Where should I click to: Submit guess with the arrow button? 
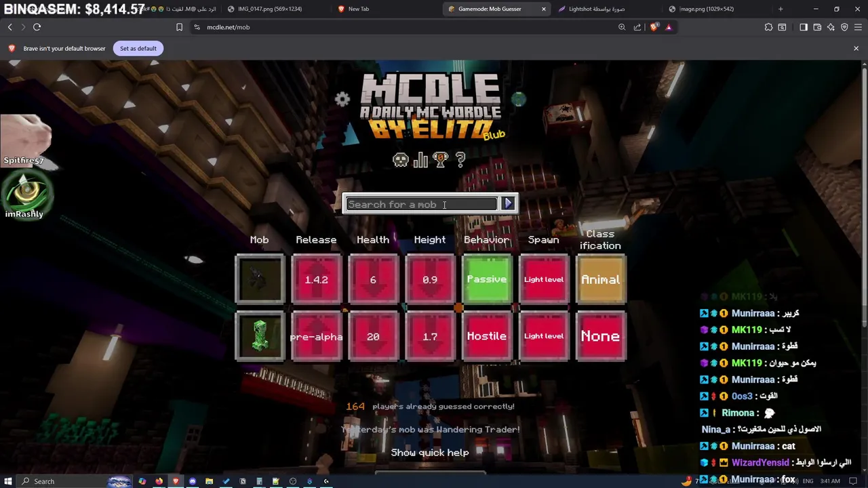pyautogui.click(x=509, y=204)
